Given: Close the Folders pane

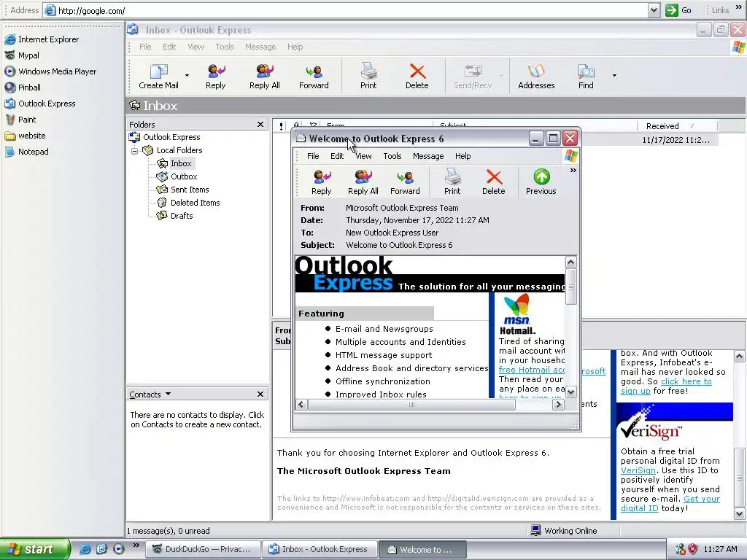Looking at the screenshot, I should point(260,124).
